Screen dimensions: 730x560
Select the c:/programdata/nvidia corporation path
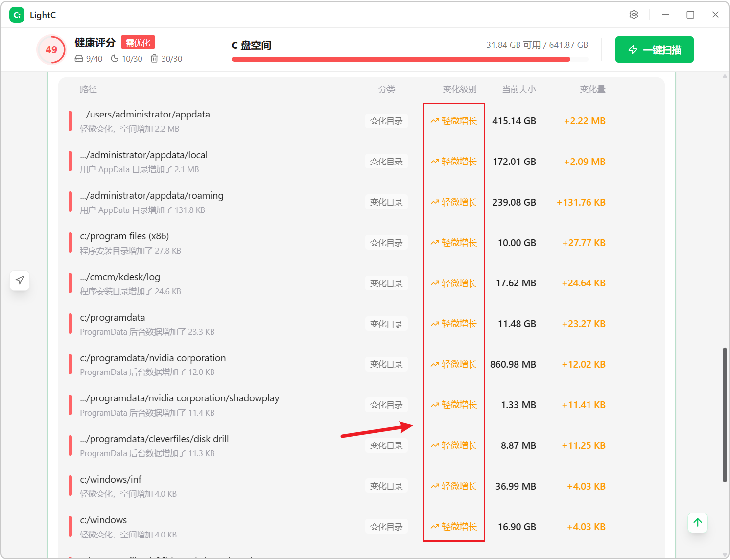pos(153,358)
